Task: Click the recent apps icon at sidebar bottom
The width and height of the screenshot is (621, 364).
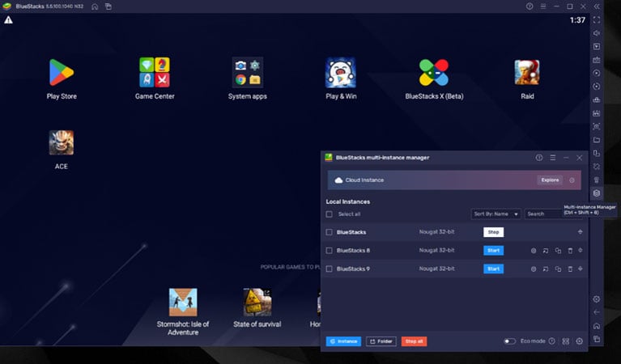Action: coord(597,339)
